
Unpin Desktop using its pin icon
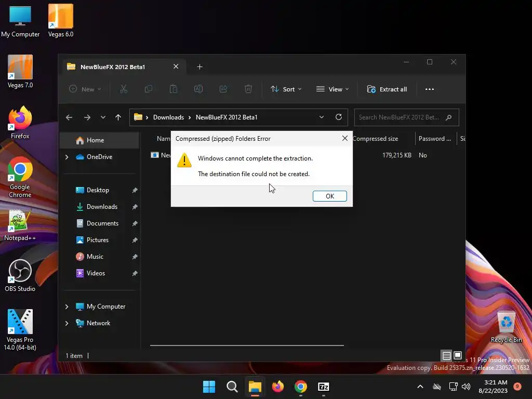coord(135,190)
